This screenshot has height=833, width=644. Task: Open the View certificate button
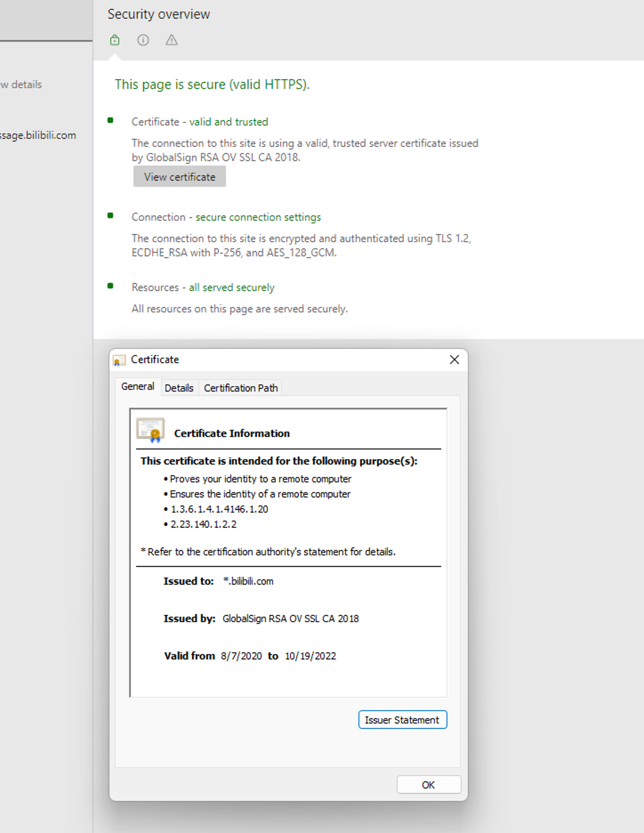coord(179,177)
